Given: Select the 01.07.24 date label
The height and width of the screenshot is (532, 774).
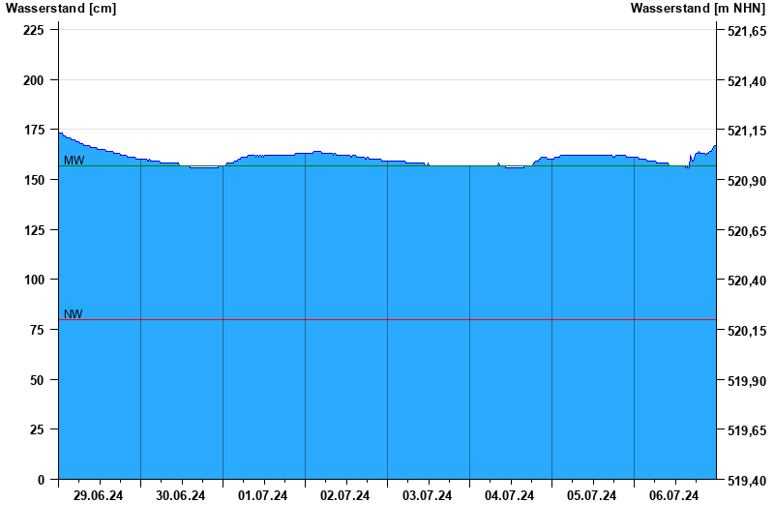Looking at the screenshot, I should 262,496.
